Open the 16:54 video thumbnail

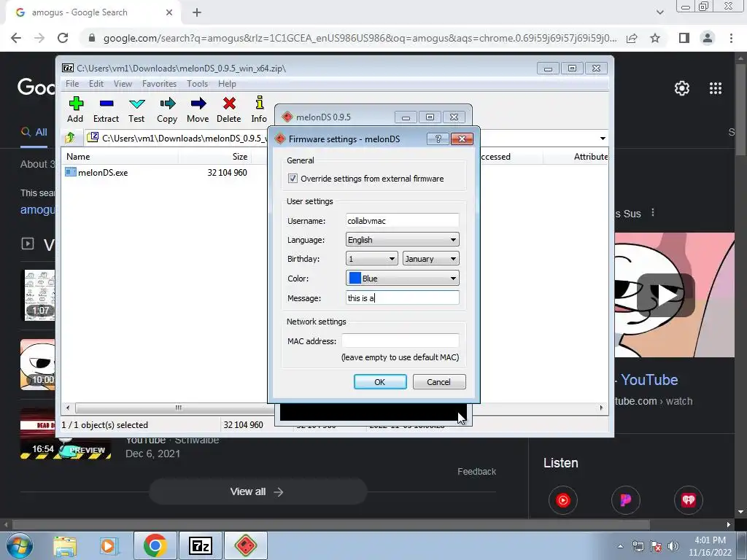(65, 435)
